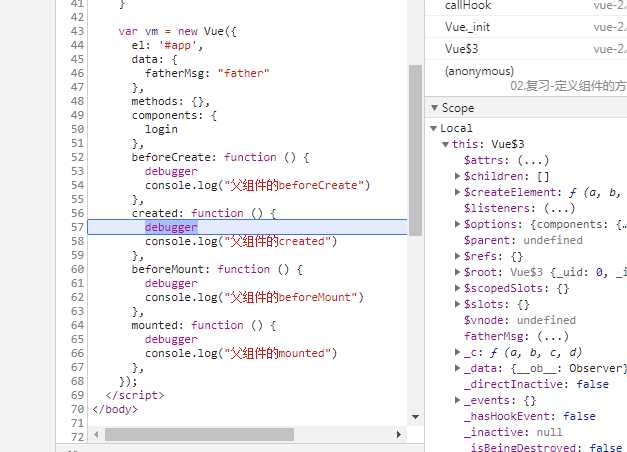
Task: Click the fatherMsg: "father" code line
Action: (207, 73)
